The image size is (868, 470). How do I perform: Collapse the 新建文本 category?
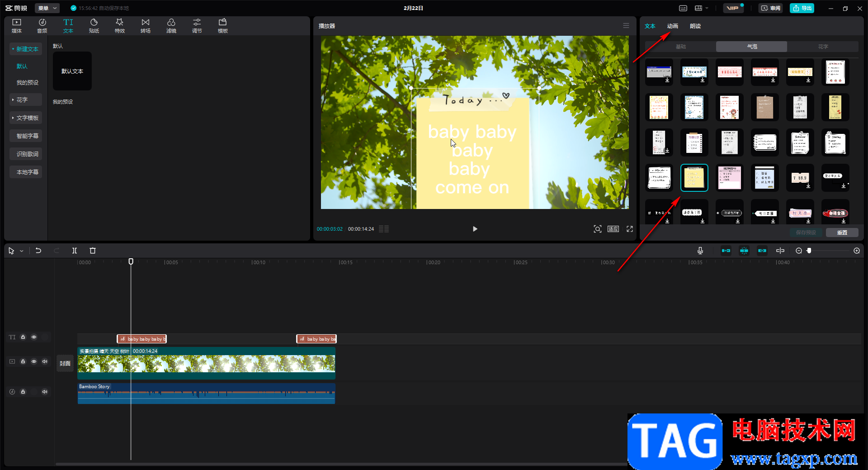pos(26,49)
